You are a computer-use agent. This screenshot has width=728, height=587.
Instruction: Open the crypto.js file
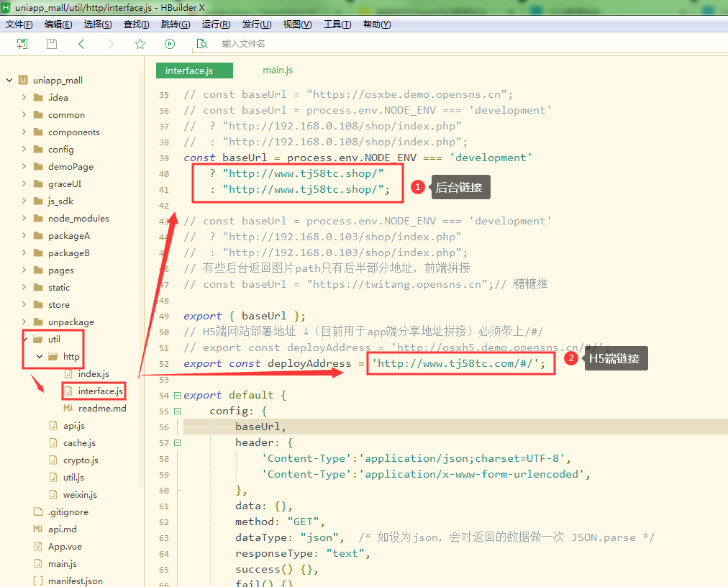tap(81, 460)
